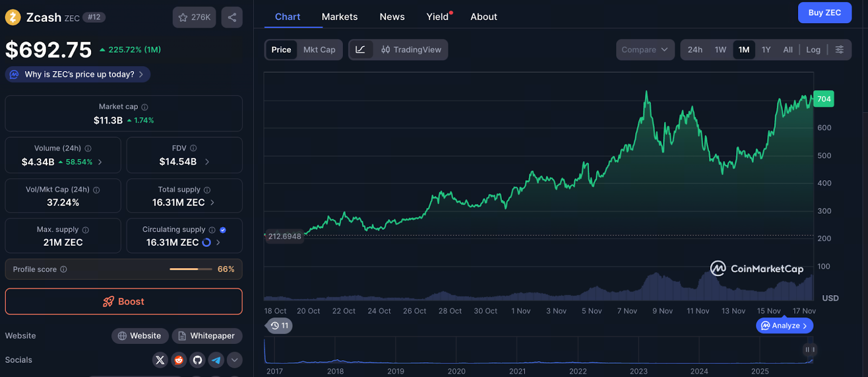Add Zcash to watchlist via star button
Image resolution: width=868 pixels, height=377 pixels.
194,17
